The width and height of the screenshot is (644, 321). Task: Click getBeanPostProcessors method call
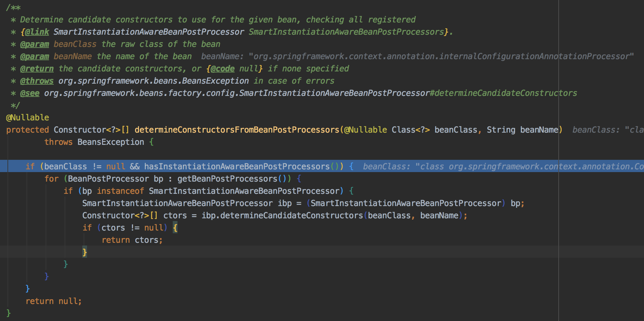[x=227, y=179]
